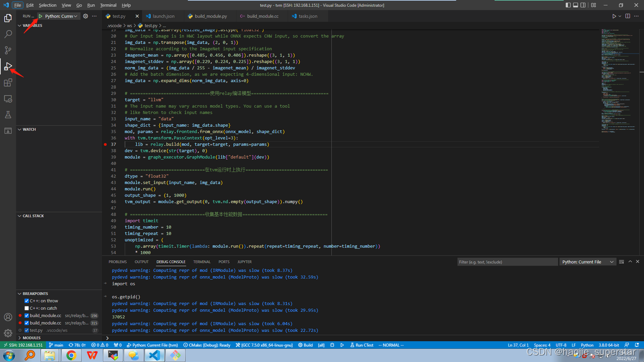
Task: Open the Remote Explorer view
Action: pos(8,99)
